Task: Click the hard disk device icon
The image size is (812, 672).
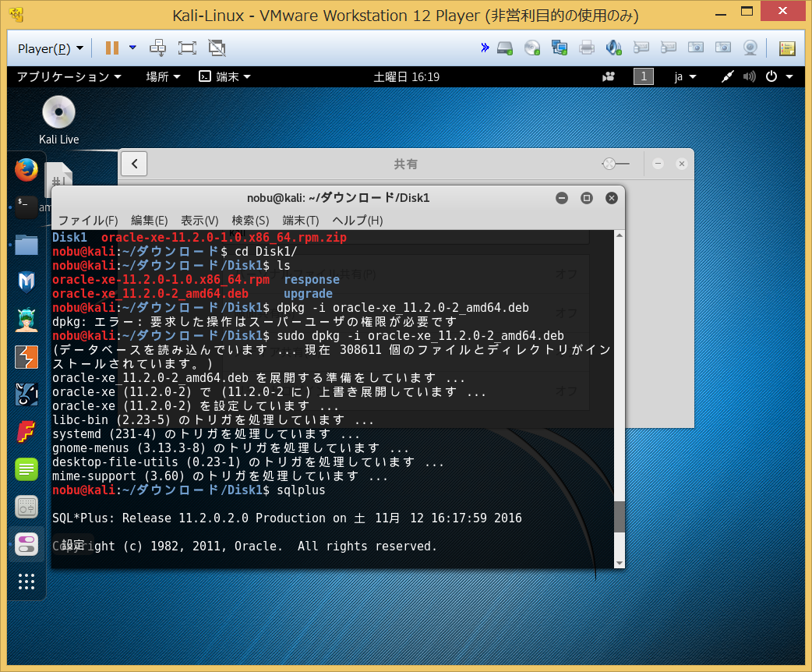Action: coord(505,48)
